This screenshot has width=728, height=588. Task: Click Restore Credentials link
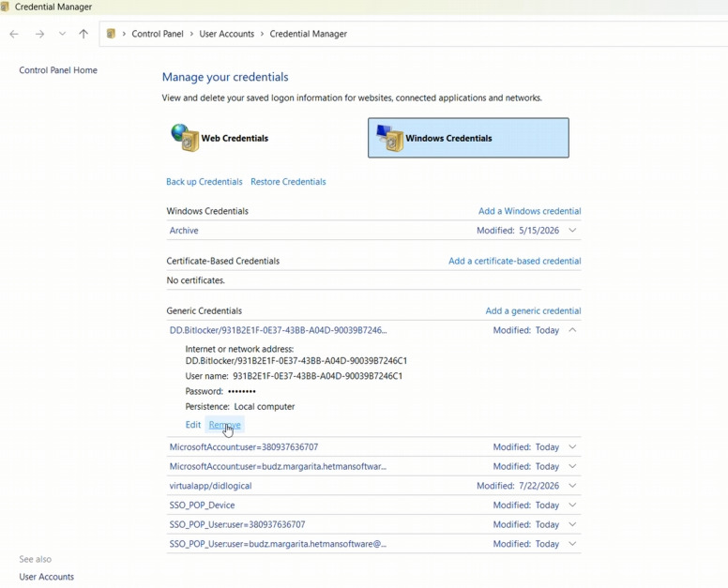point(288,181)
